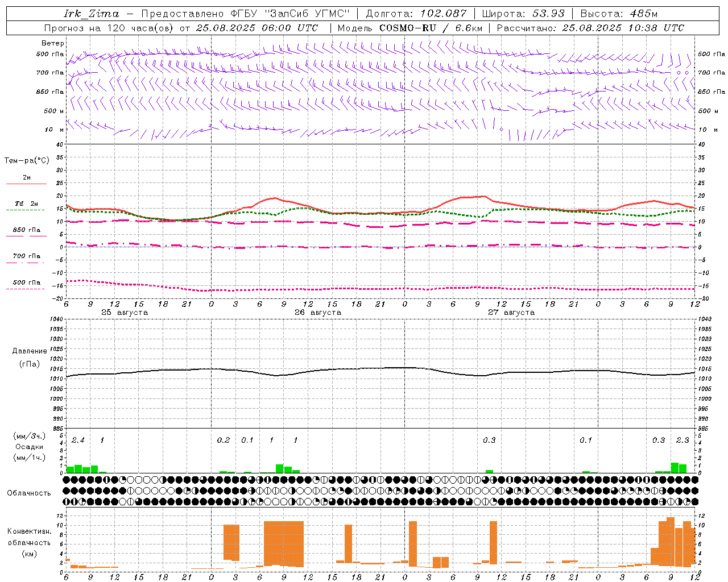The height and width of the screenshot is (582, 728).
Task: Click the "Давление" pressure panel label
Action: point(30,351)
